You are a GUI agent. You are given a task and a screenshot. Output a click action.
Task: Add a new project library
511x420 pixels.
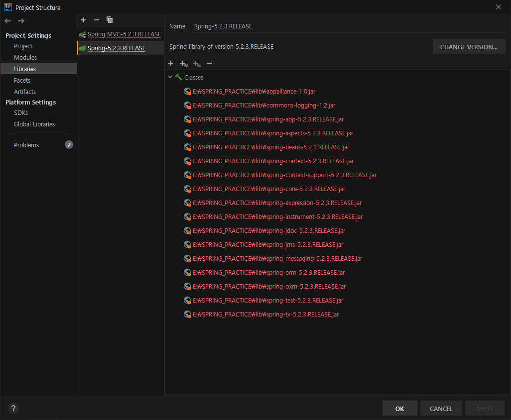click(84, 20)
